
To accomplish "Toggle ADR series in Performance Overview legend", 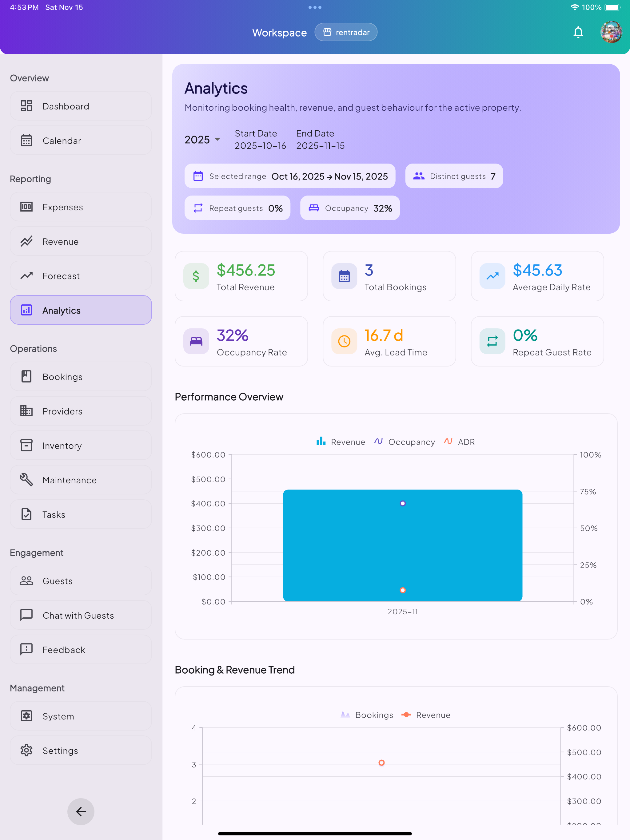I will tap(459, 442).
